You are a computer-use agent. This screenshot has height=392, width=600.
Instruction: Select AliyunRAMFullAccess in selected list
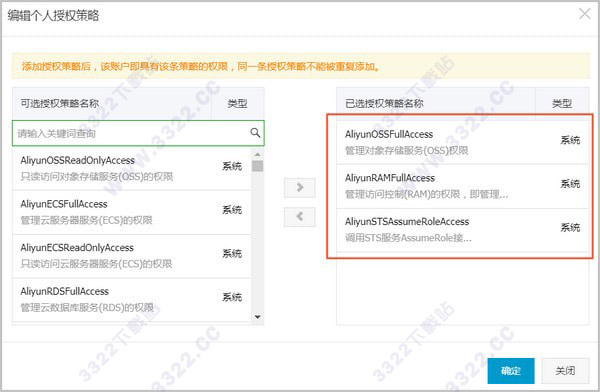click(462, 186)
